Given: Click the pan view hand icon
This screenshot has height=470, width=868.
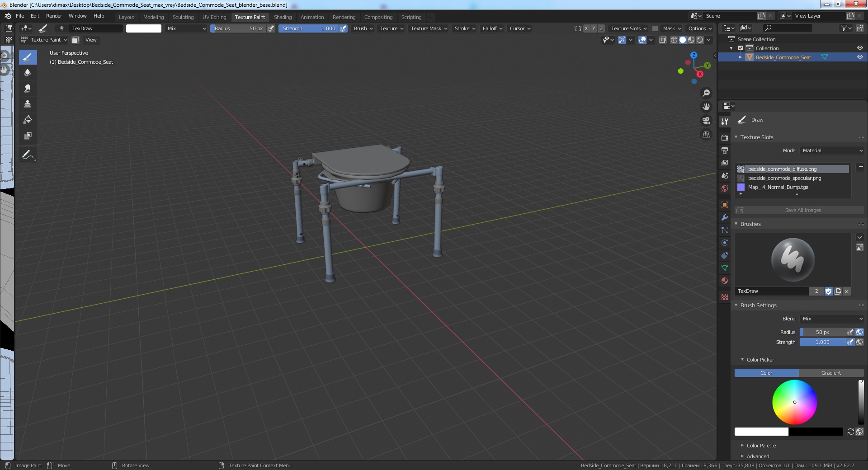Looking at the screenshot, I should click(x=706, y=107).
